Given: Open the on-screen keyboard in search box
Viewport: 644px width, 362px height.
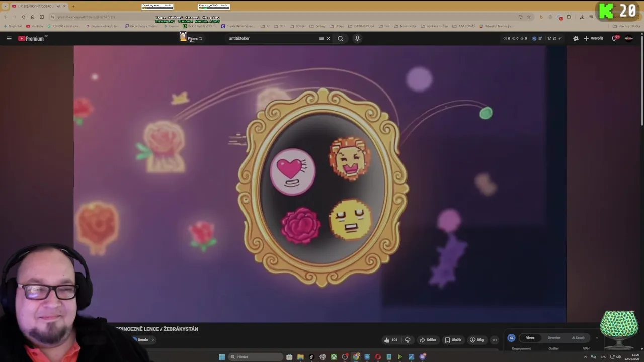Looking at the screenshot, I should point(321,38).
